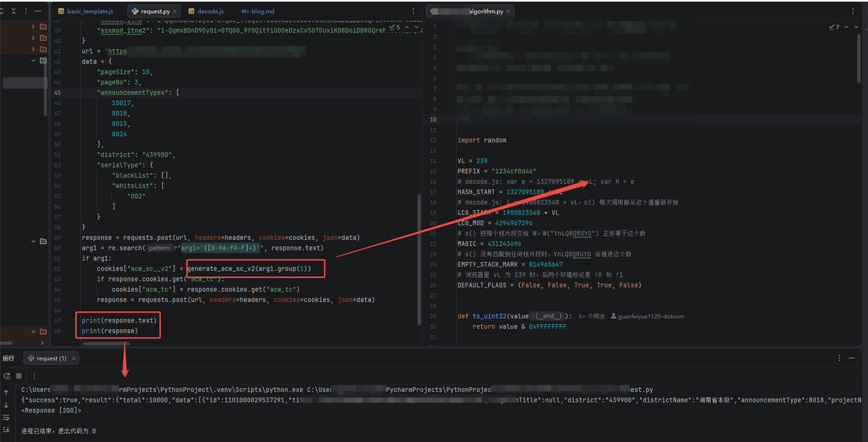Expand all items in project tree
The height and width of the screenshot is (442, 868).
(2, 11)
